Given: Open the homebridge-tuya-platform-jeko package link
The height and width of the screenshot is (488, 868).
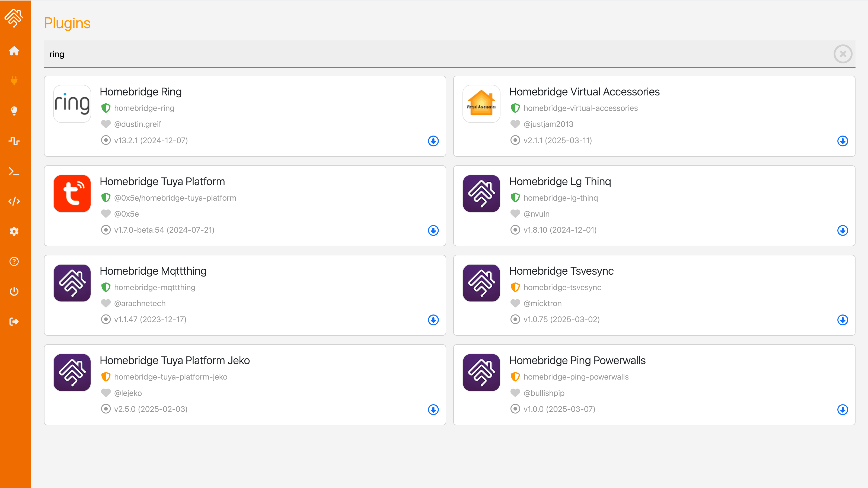Looking at the screenshot, I should pyautogui.click(x=171, y=377).
